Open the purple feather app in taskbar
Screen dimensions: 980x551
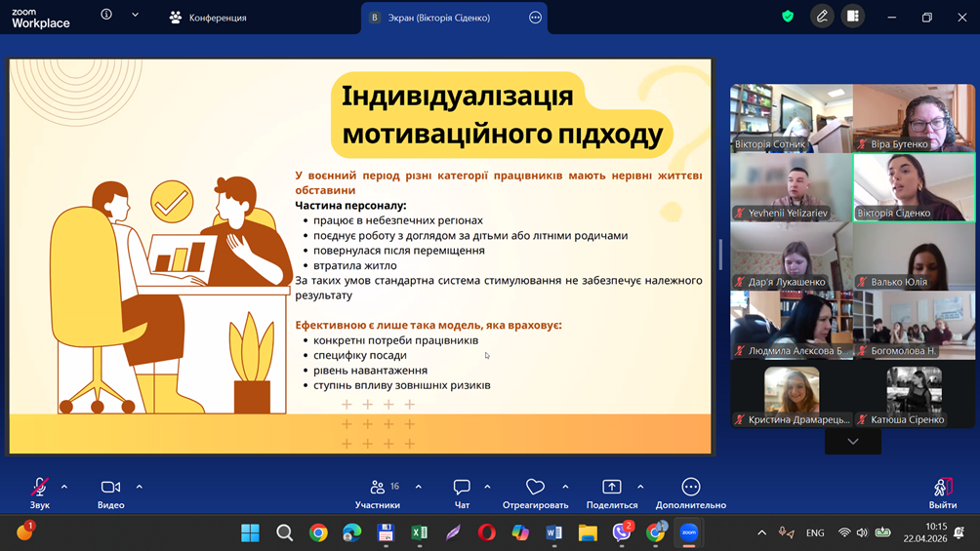[x=453, y=532]
